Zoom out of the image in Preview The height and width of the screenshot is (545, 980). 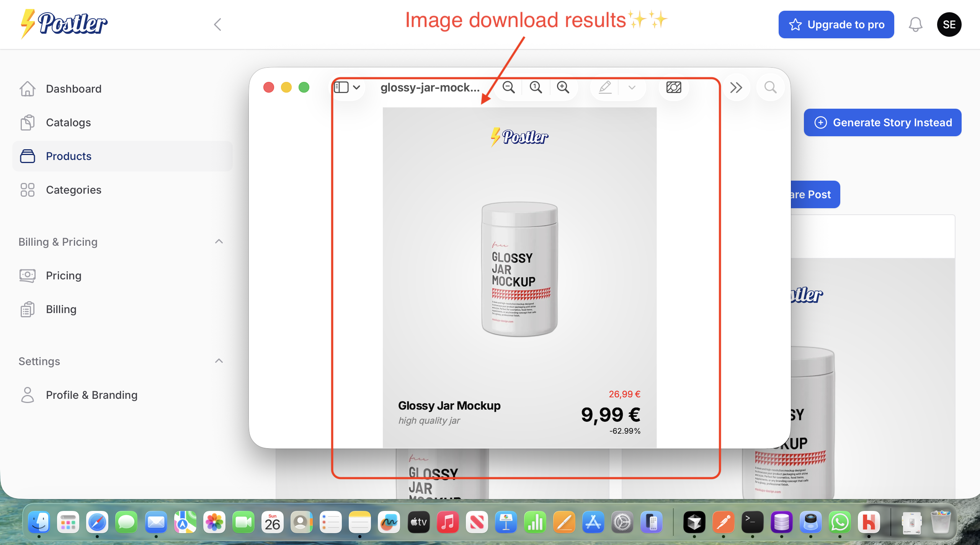[x=508, y=87]
